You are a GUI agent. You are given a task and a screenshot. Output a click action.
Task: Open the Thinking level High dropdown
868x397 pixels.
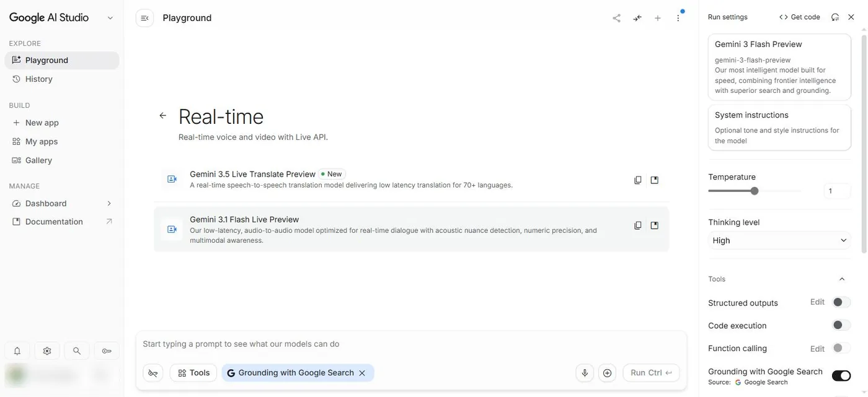pyautogui.click(x=779, y=240)
